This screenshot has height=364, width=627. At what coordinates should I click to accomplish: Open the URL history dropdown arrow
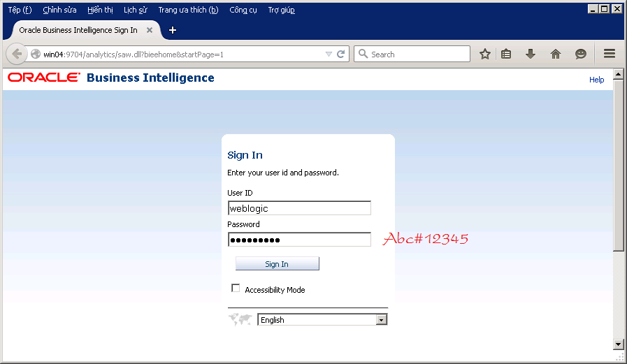pyautogui.click(x=329, y=54)
